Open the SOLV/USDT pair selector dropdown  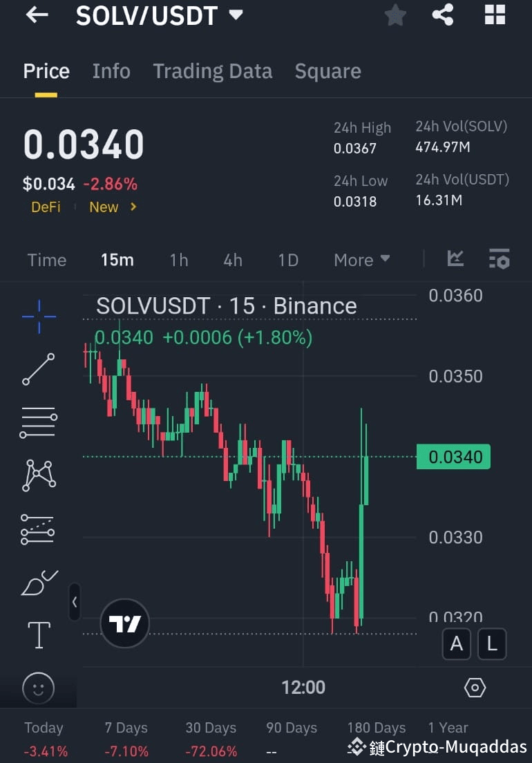tap(160, 15)
